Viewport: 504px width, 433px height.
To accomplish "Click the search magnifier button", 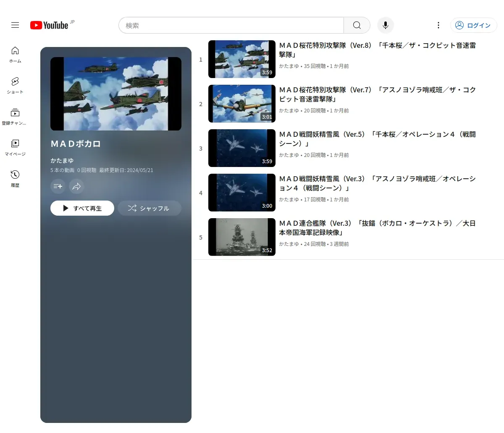I will pos(357,25).
